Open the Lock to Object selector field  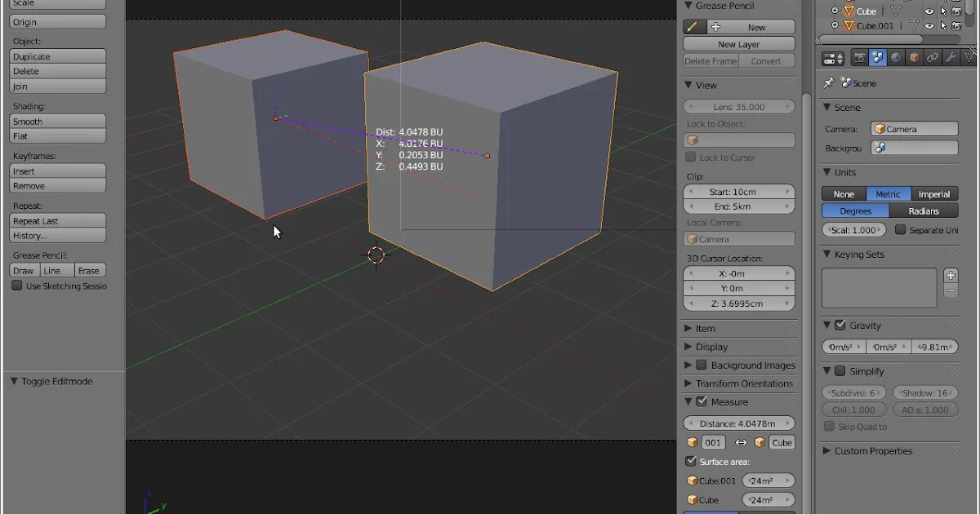click(x=739, y=140)
